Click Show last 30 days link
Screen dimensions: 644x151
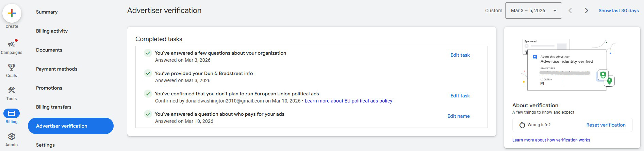[618, 11]
